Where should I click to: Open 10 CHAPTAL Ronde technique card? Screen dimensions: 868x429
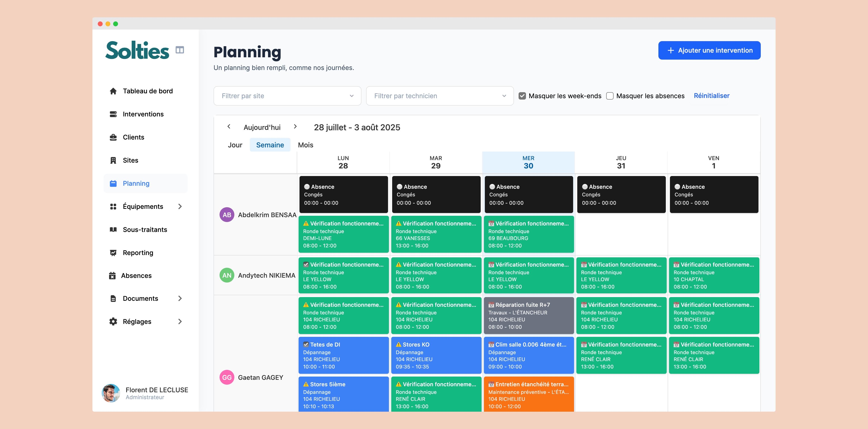point(714,275)
